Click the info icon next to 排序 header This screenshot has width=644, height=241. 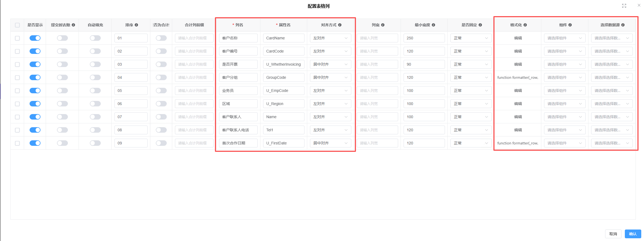point(136,25)
